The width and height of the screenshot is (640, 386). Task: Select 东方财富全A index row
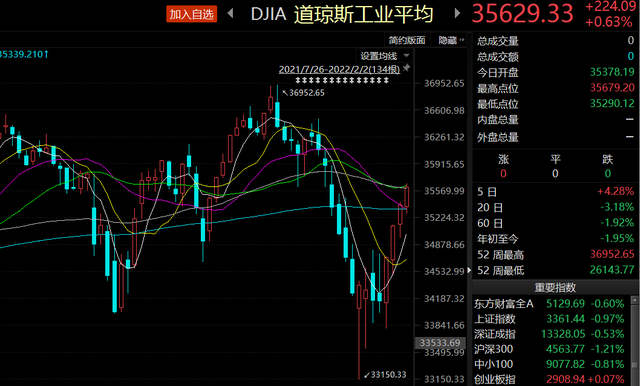point(549,304)
